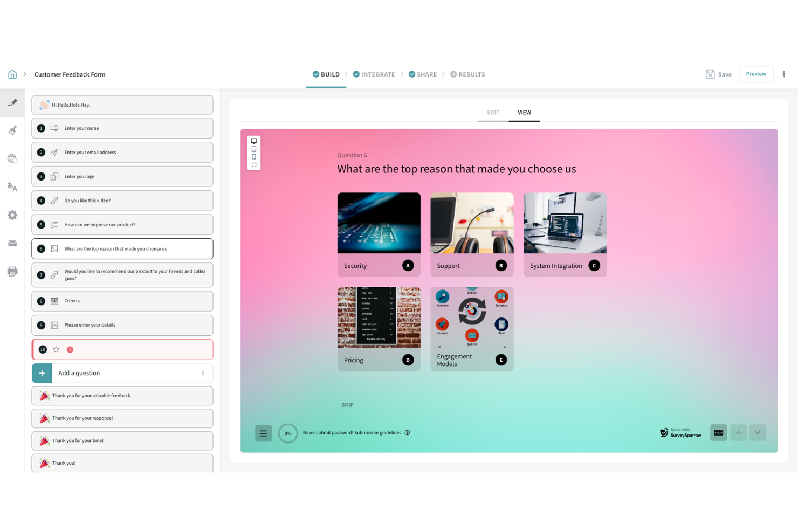Select the print sidebar icon
Viewport: 798px width, 532px height.
click(x=12, y=271)
